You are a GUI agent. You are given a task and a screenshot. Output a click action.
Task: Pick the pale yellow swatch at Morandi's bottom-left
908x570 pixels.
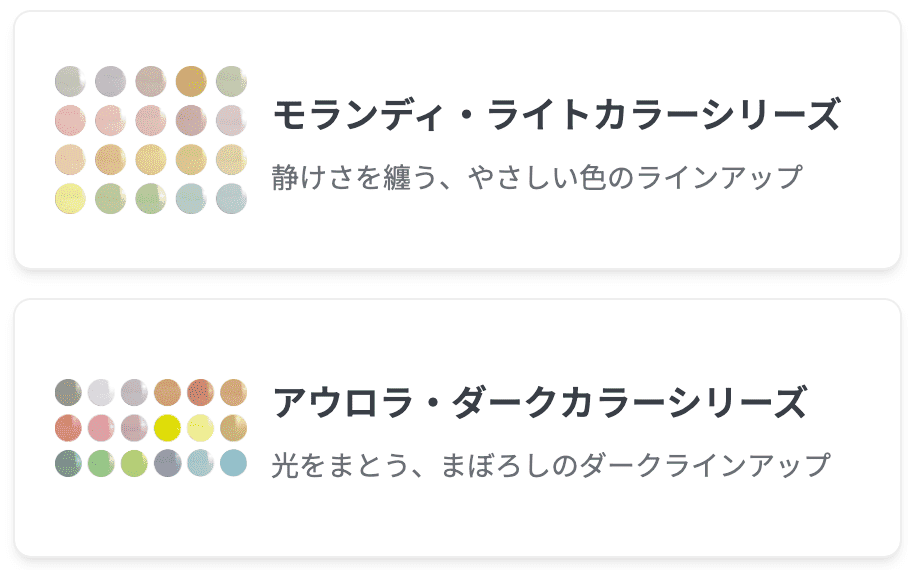[70, 199]
